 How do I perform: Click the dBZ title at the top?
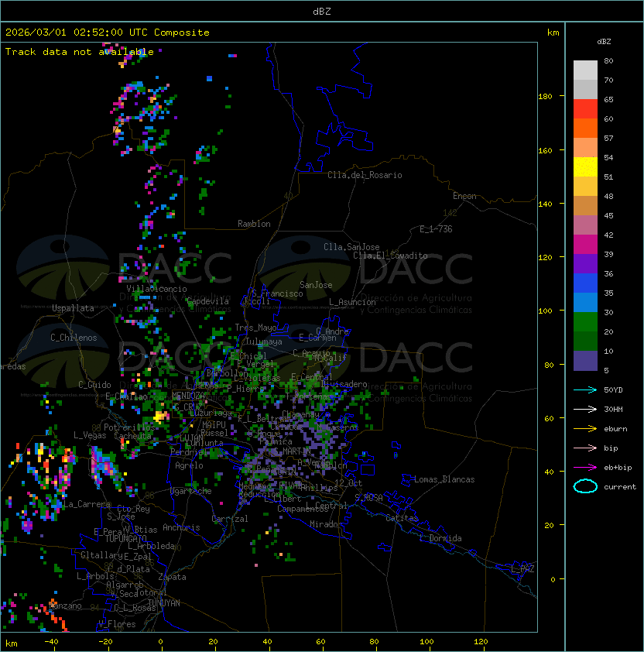tap(322, 11)
